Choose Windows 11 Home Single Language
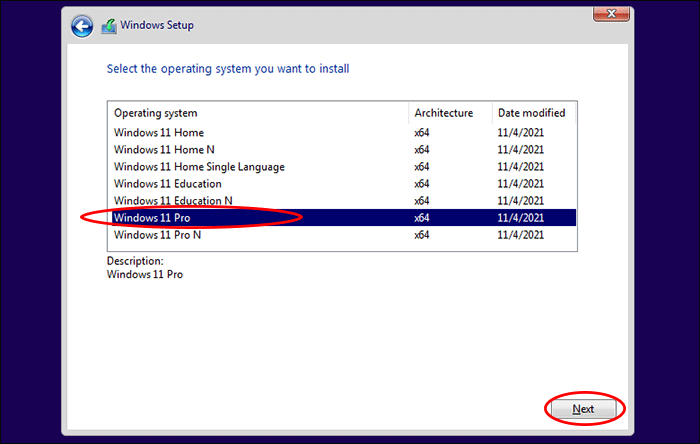700x444 pixels. pos(199,166)
